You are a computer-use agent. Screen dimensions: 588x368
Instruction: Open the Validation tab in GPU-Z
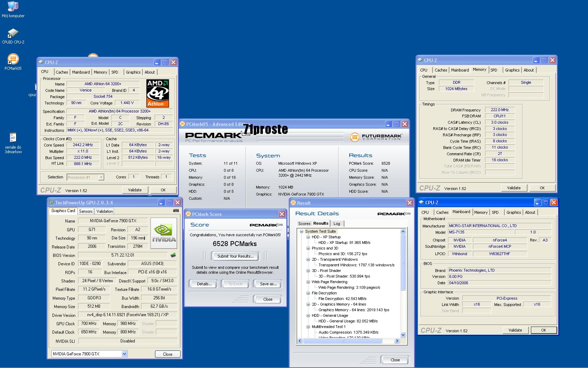105,211
